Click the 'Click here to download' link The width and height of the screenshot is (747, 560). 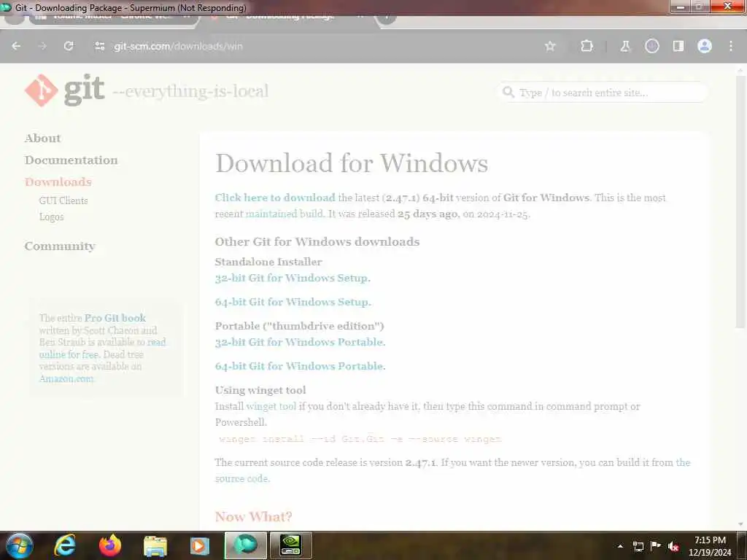(275, 198)
